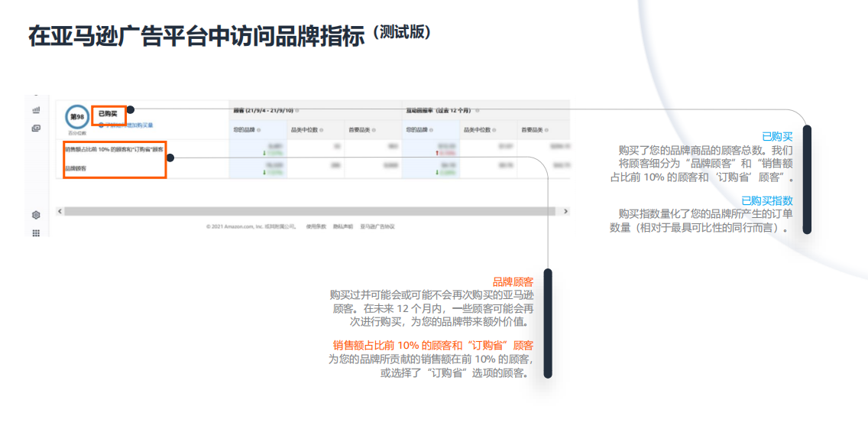This screenshot has height=426, width=868.
Task: Select the 销售额占比前 10% 的顾客 row label
Action: pyautogui.click(x=114, y=150)
